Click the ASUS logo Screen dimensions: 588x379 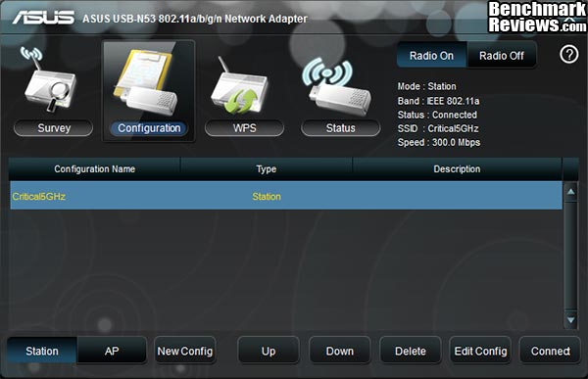[x=43, y=18]
